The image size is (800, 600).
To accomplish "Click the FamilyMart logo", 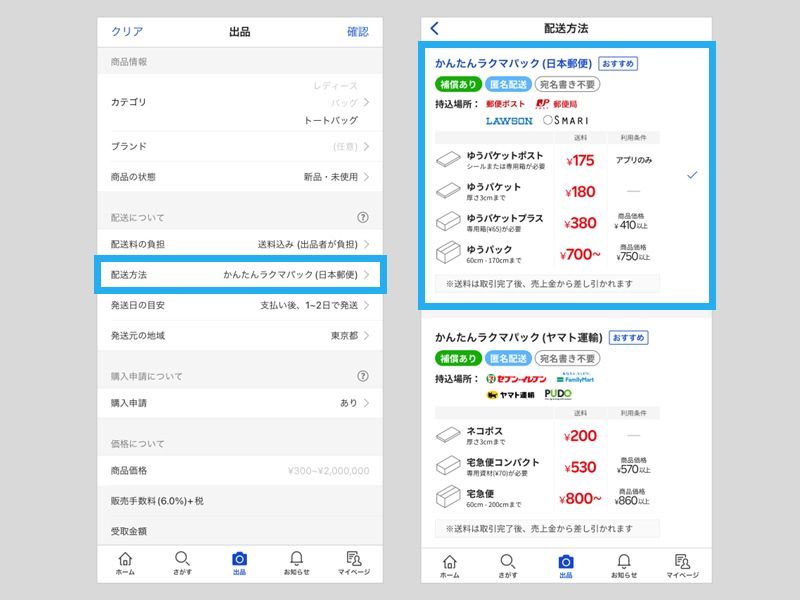I will pos(575,378).
